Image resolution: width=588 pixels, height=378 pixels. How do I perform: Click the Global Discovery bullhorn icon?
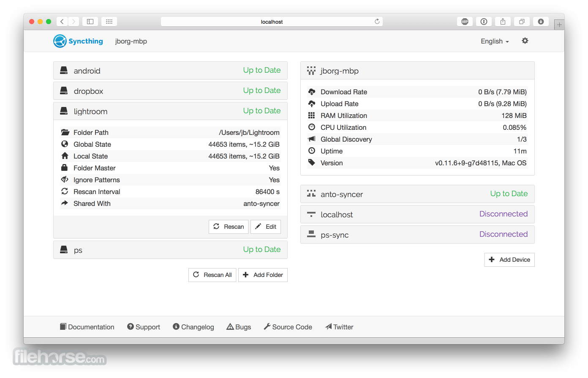tap(312, 139)
